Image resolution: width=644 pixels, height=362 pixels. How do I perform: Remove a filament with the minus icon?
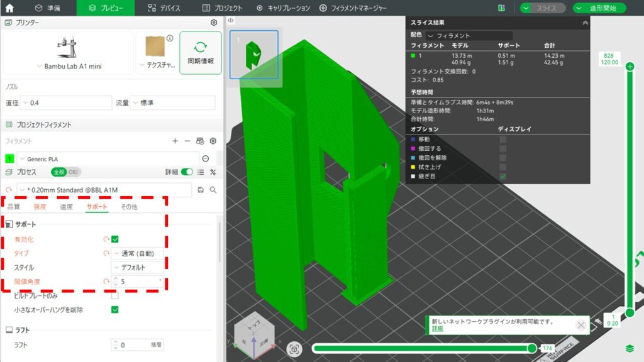point(187,141)
